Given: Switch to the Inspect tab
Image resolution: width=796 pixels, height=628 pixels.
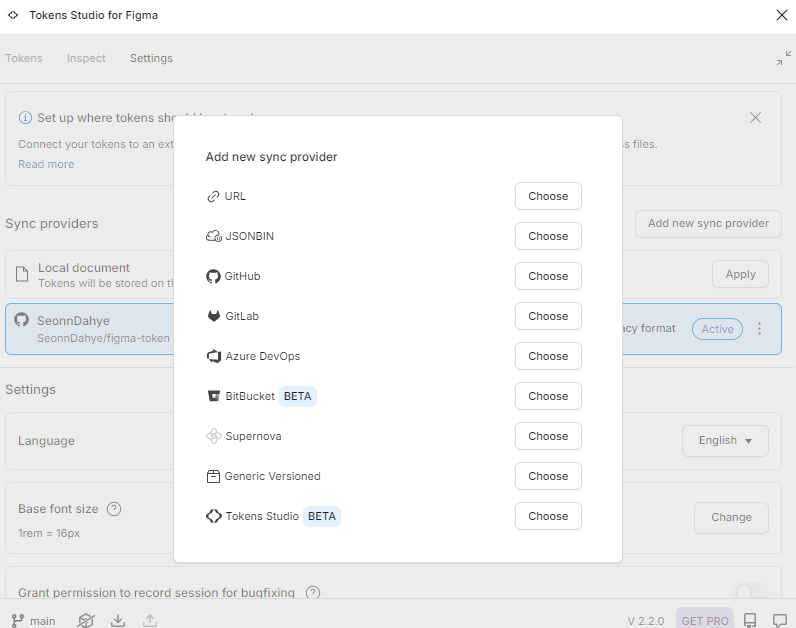Looking at the screenshot, I should 86,58.
